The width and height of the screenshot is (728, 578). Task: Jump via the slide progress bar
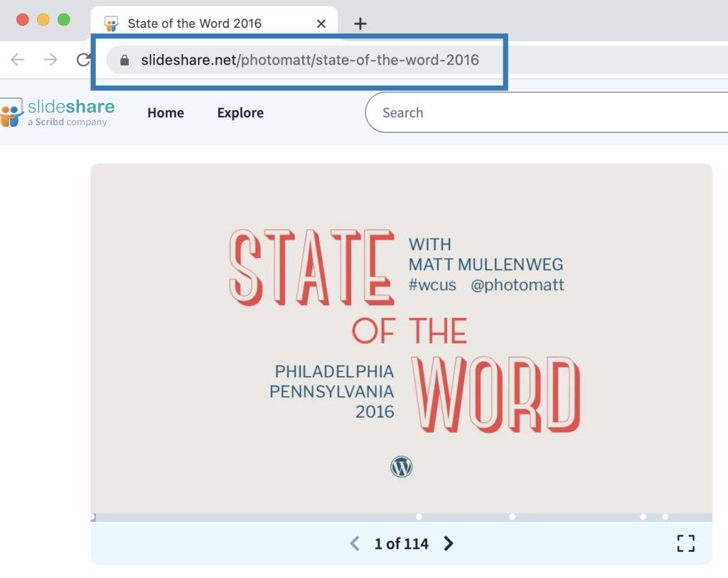[402, 517]
